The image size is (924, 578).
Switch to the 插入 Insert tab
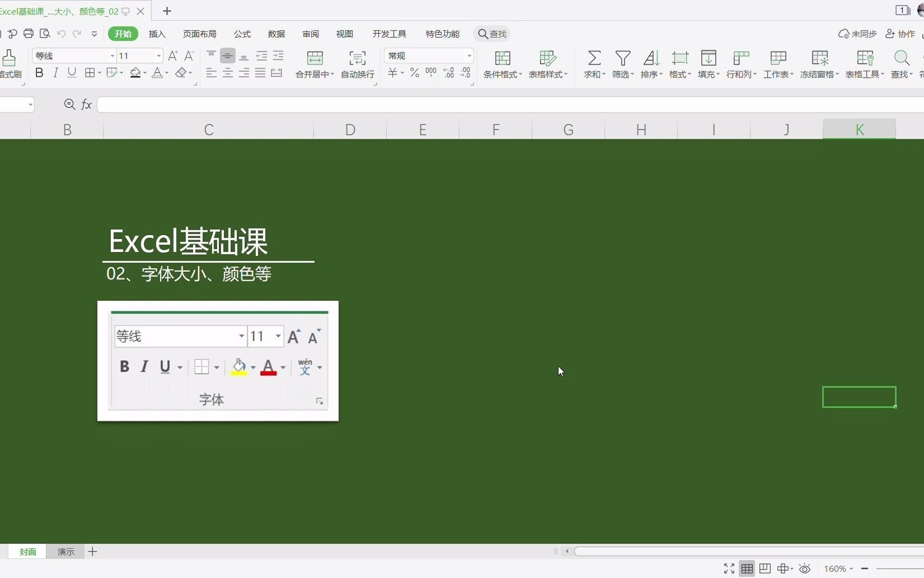[x=157, y=34]
